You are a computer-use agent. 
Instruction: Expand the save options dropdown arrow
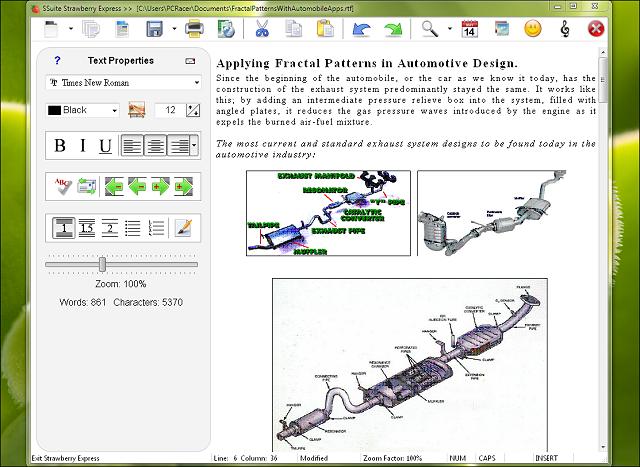pos(175,29)
